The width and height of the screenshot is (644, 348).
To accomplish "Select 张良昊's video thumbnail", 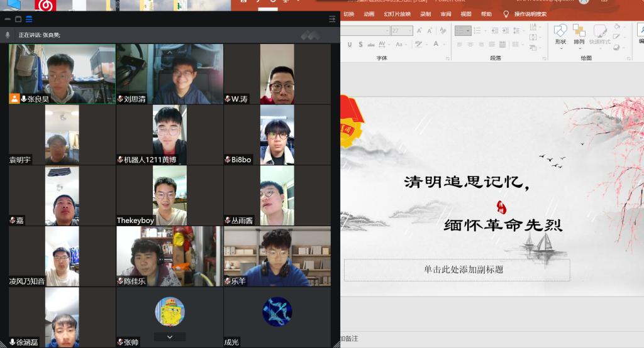I will [x=62, y=74].
